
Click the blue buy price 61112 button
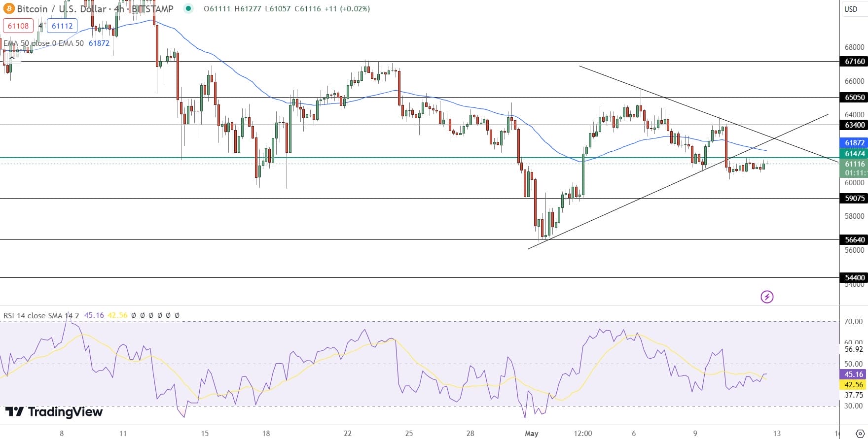62,26
